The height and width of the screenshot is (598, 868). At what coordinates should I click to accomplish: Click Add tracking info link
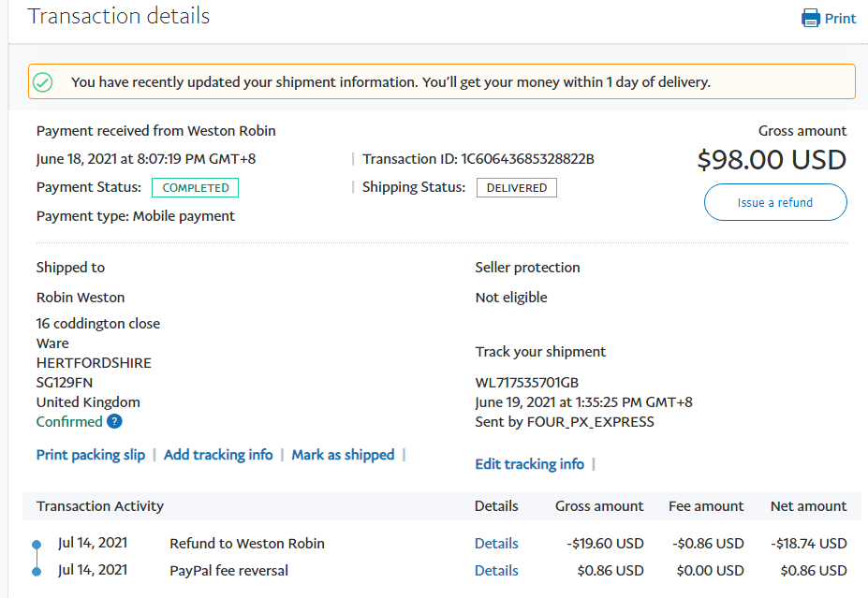(218, 455)
